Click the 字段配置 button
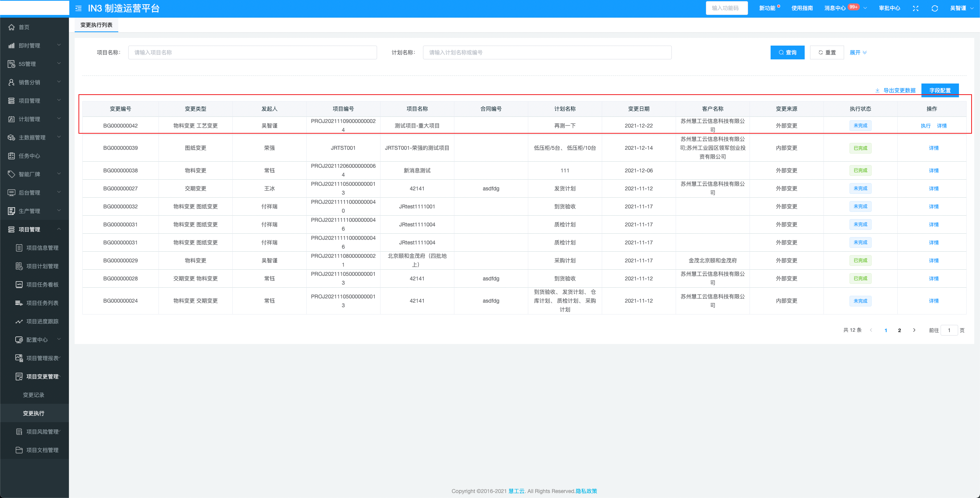 (x=940, y=90)
